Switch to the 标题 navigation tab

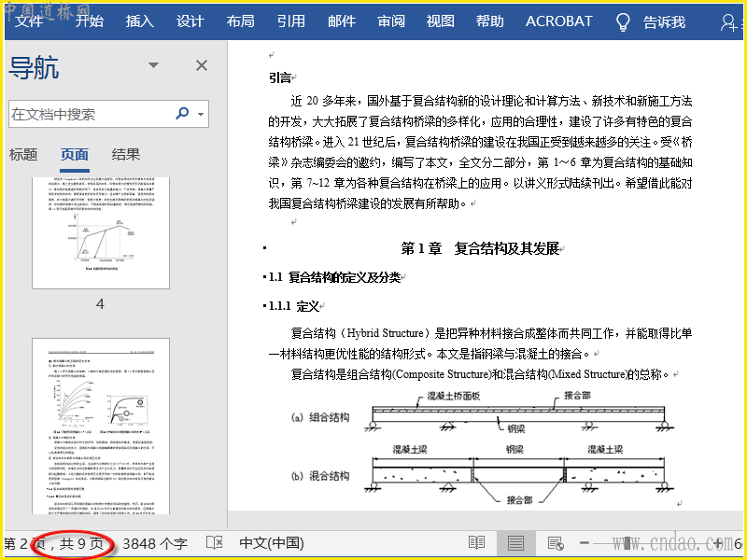pyautogui.click(x=23, y=154)
